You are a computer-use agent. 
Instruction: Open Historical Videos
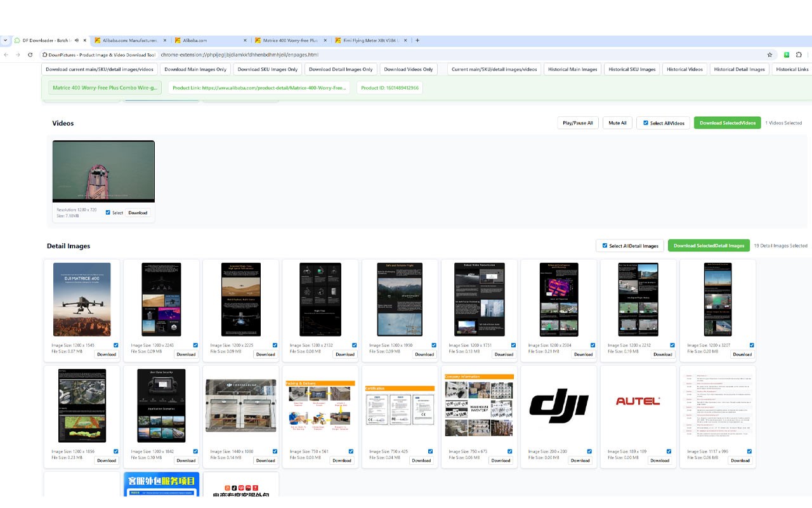tap(684, 69)
